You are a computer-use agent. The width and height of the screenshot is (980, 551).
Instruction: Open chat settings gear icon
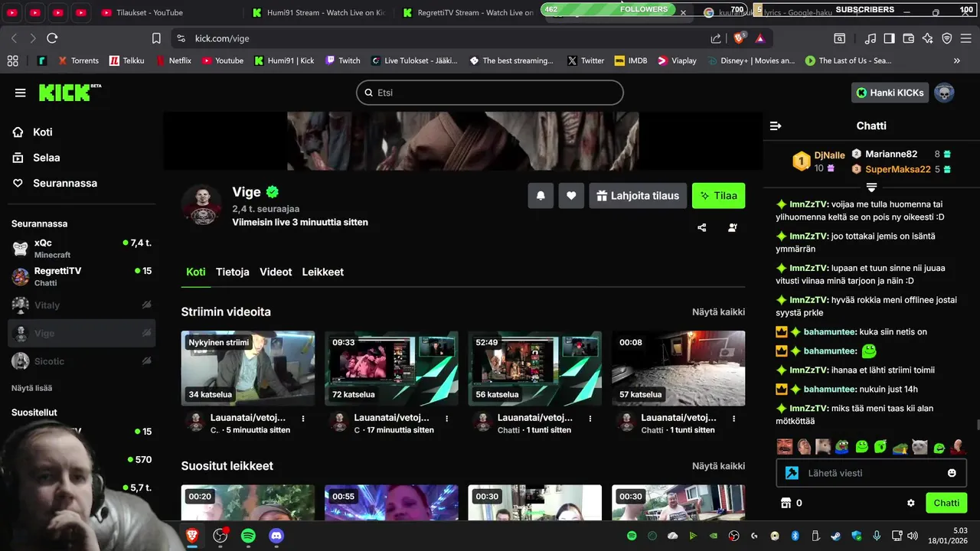[911, 503]
